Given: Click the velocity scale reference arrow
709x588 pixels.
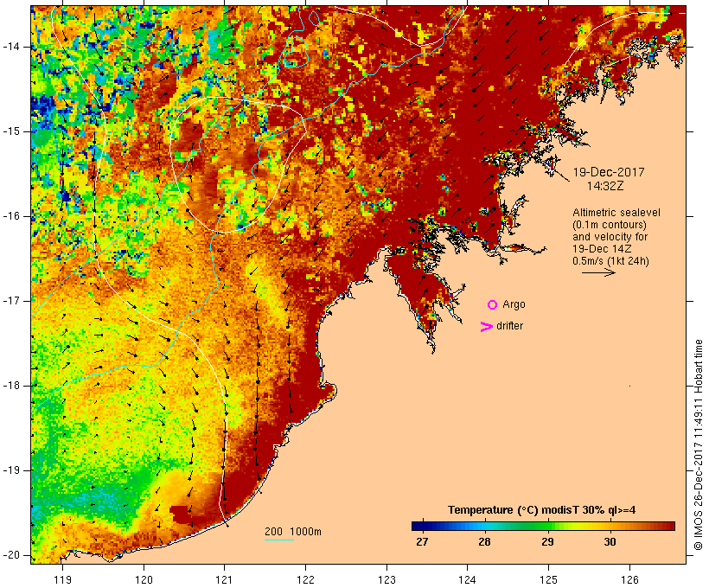Looking at the screenshot, I should [598, 272].
